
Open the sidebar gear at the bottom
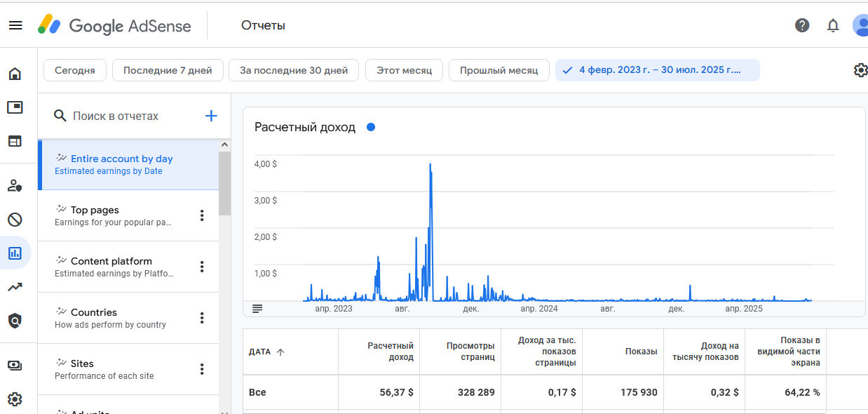15,399
